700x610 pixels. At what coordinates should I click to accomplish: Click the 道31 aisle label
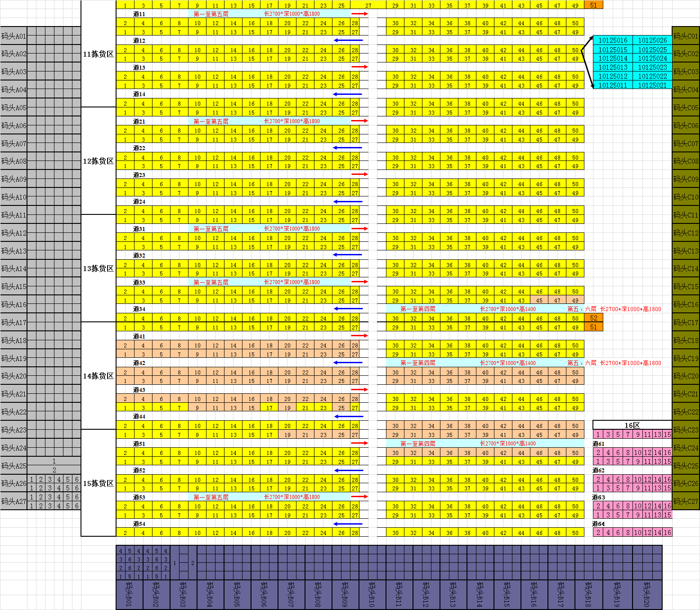(x=139, y=229)
